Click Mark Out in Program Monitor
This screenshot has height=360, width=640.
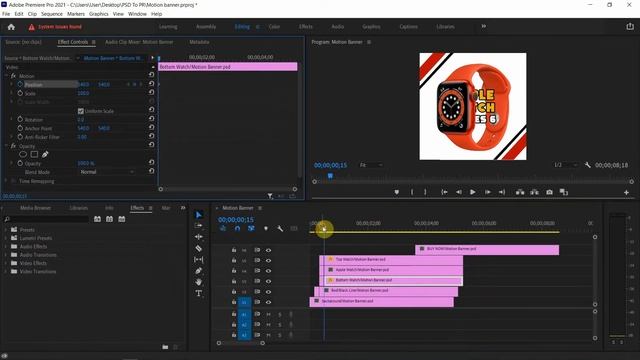coord(425,192)
